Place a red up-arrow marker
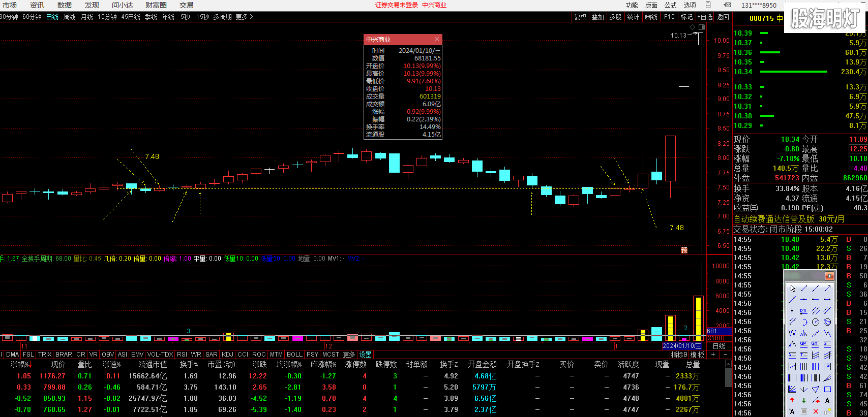This screenshot has width=868, height=417. 792,400
